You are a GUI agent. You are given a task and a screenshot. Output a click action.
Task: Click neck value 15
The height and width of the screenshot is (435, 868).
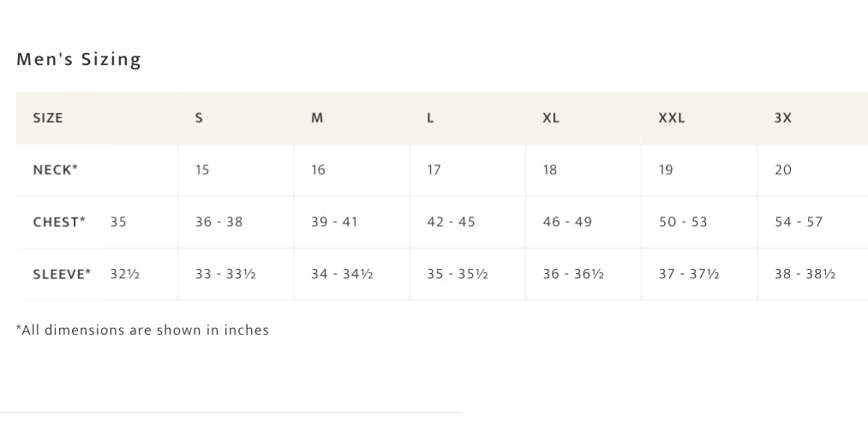point(202,170)
